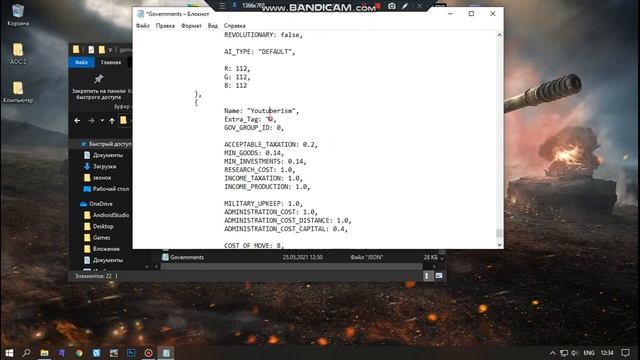The image size is (640, 360).
Task: Click Notepad's scroll down arrow
Action: point(499,245)
